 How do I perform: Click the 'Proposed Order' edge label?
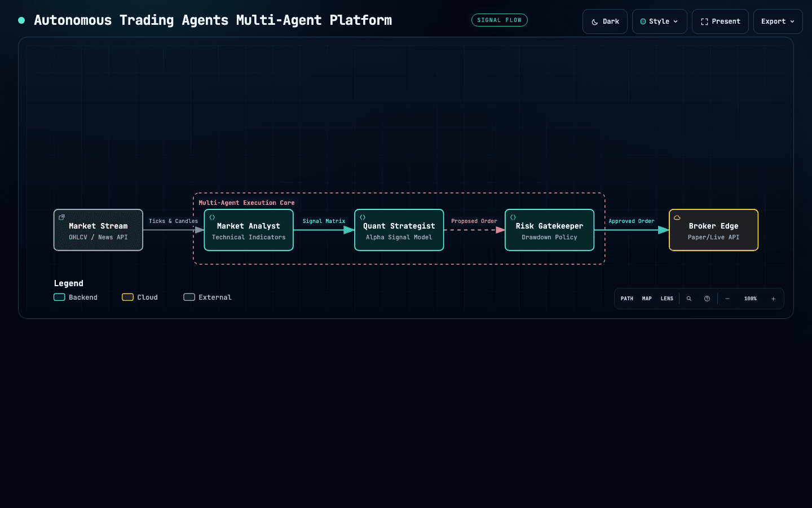[474, 221]
